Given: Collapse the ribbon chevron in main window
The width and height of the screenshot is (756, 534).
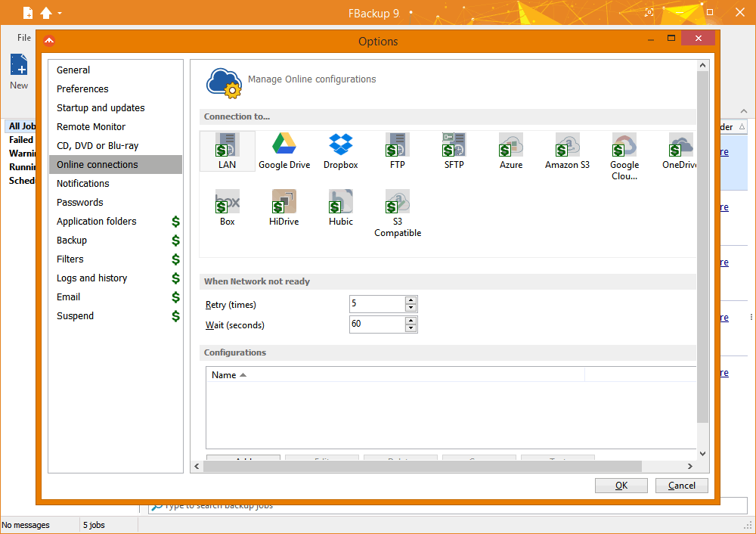Looking at the screenshot, I should click(744, 111).
